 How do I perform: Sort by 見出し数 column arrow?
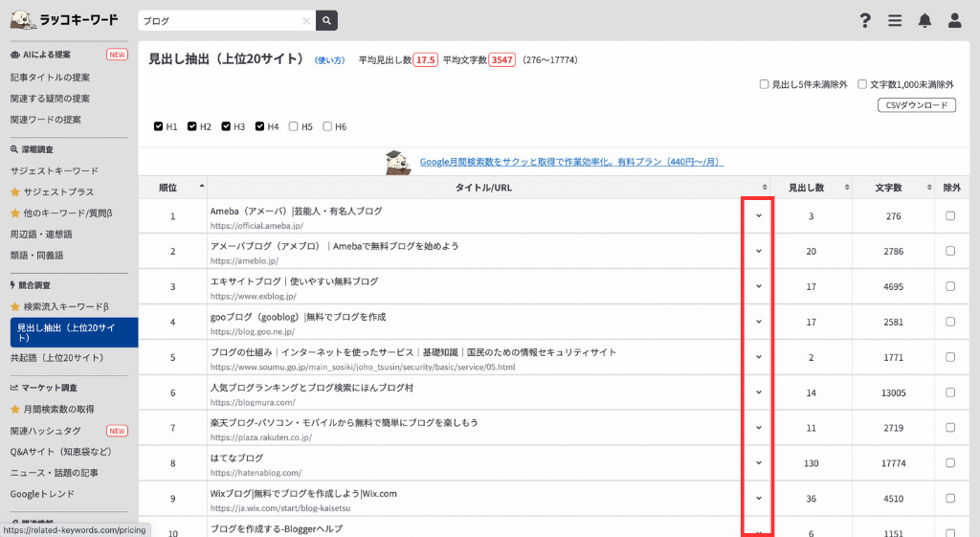coord(846,188)
